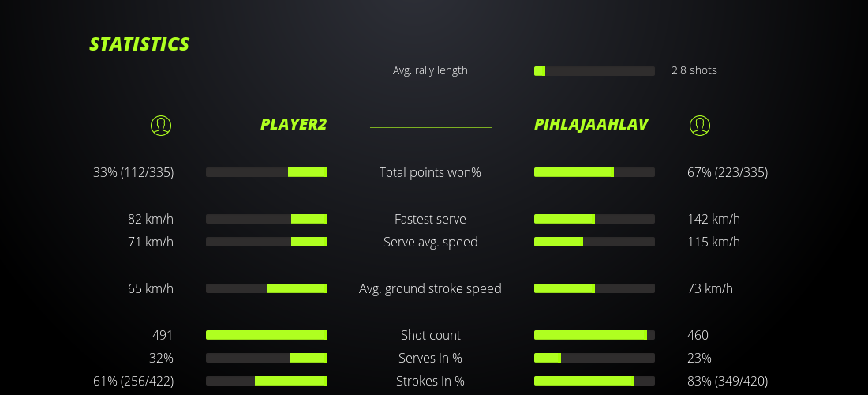Click the 2.8 shots value
Viewport: 868px width, 395px height.
(694, 70)
